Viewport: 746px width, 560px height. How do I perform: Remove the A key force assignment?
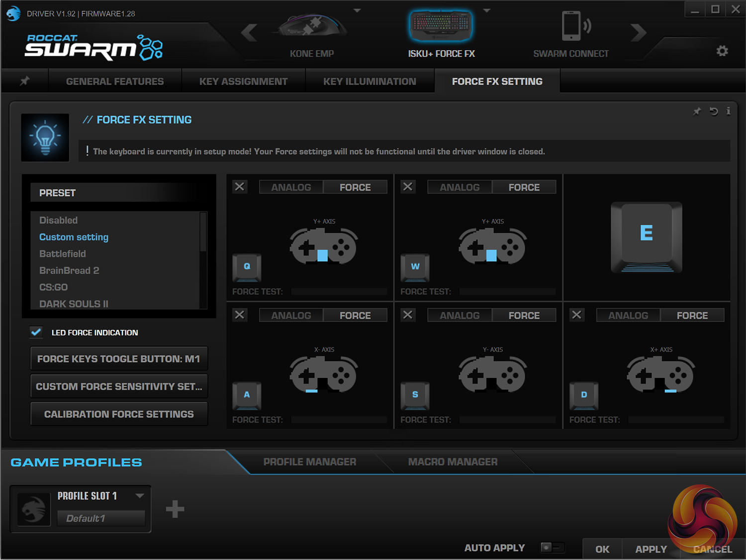point(240,315)
